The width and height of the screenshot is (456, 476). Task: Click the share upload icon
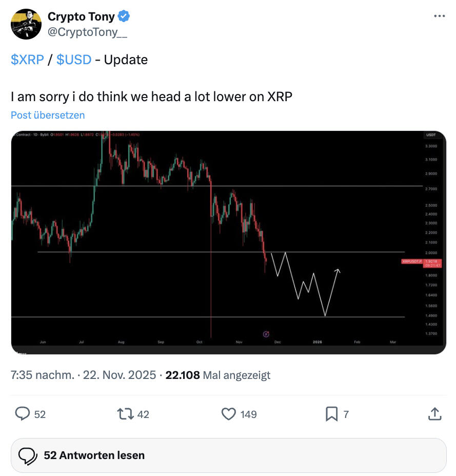click(434, 413)
